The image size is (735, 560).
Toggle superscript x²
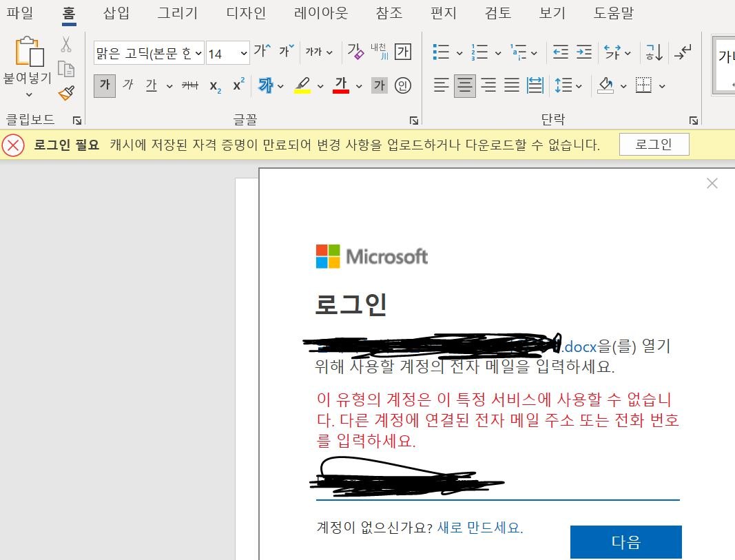238,85
